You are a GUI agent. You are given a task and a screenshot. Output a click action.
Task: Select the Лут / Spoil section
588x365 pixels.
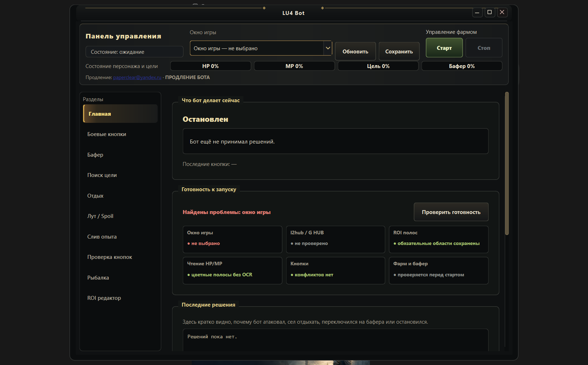(120, 216)
